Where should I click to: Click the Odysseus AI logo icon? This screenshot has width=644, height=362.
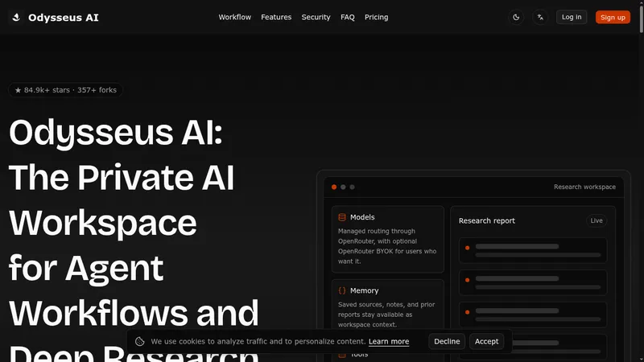tap(16, 17)
